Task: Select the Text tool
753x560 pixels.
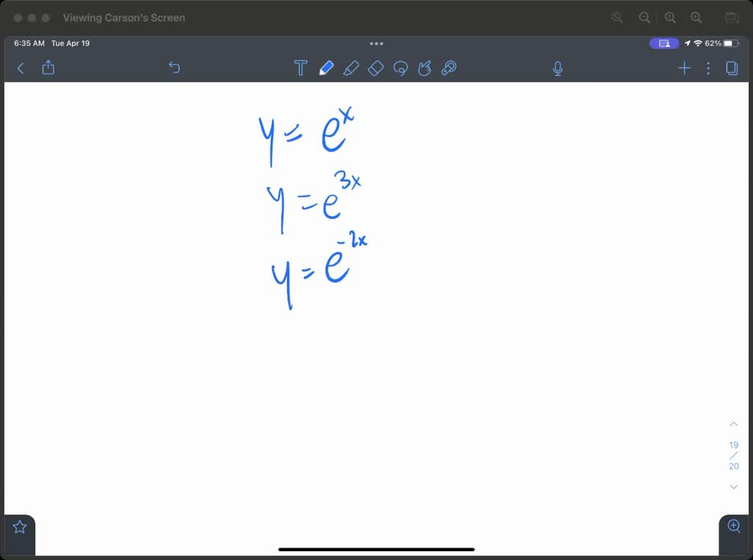Action: [301, 67]
